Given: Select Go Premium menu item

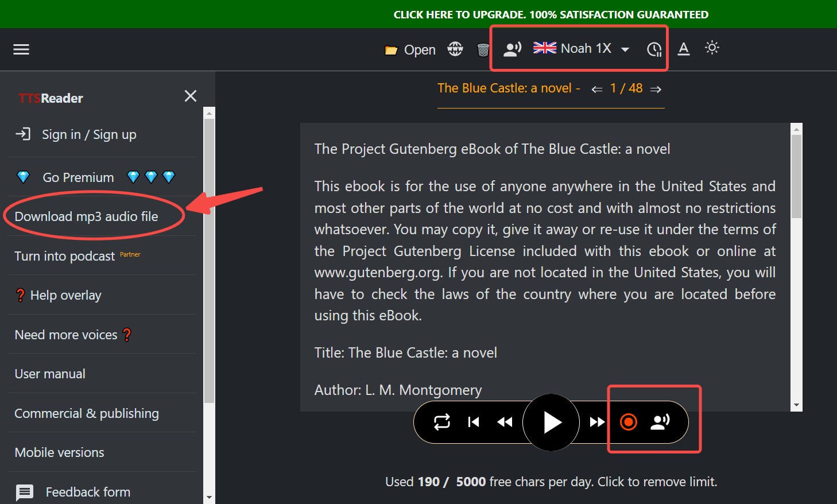Looking at the screenshot, I should coord(102,177).
